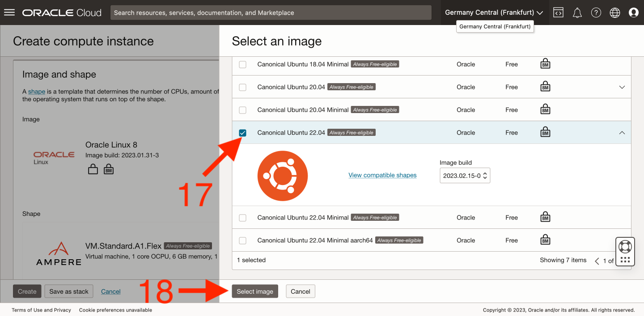644x316 pixels.
Task: Check Canonical Ubuntu 22.04 Minimal aarch64 checkbox
Action: pyautogui.click(x=243, y=240)
